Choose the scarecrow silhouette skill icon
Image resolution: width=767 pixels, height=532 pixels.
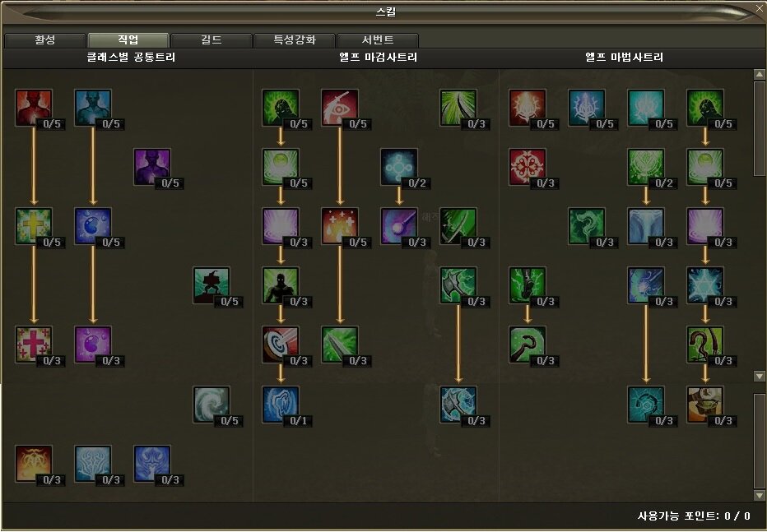[212, 285]
